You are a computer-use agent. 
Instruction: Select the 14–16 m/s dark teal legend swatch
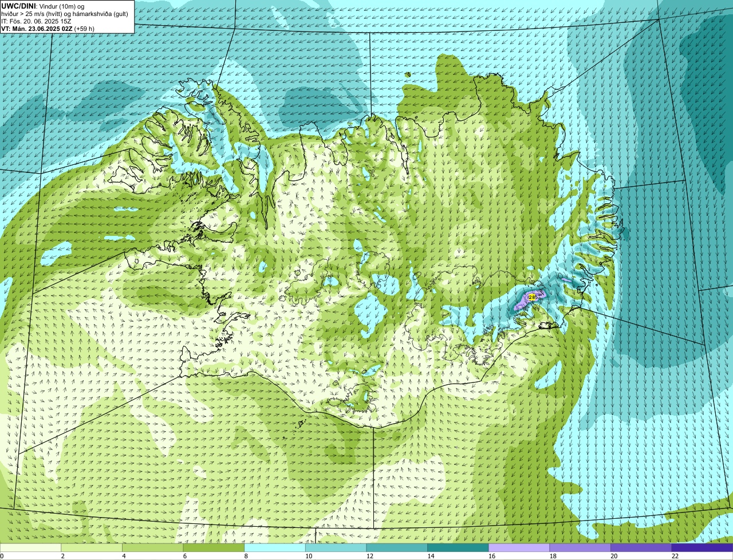458,547
